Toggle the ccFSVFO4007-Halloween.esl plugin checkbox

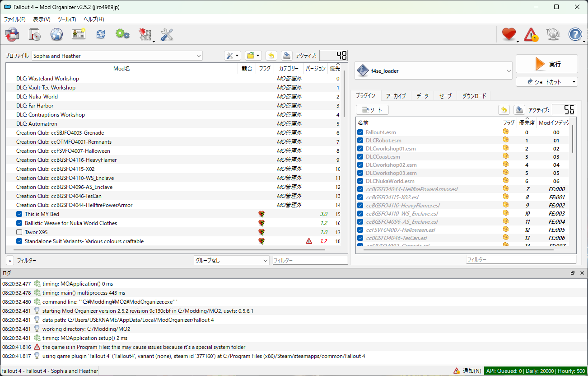(360, 230)
